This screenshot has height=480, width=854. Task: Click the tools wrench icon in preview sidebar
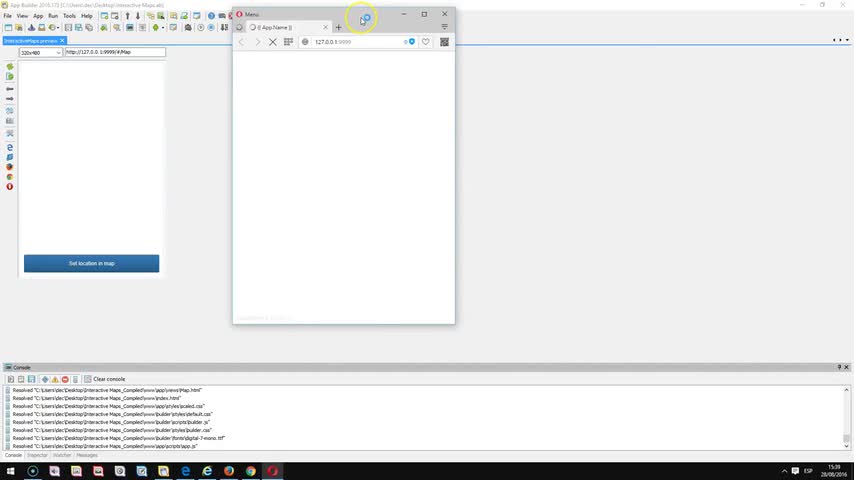tap(10, 133)
